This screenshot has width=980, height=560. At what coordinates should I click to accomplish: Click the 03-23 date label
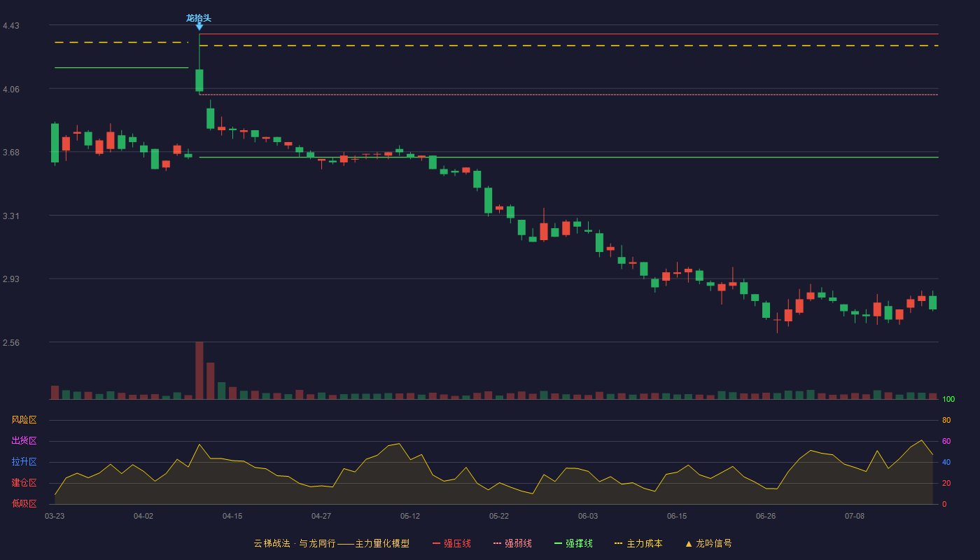55,516
